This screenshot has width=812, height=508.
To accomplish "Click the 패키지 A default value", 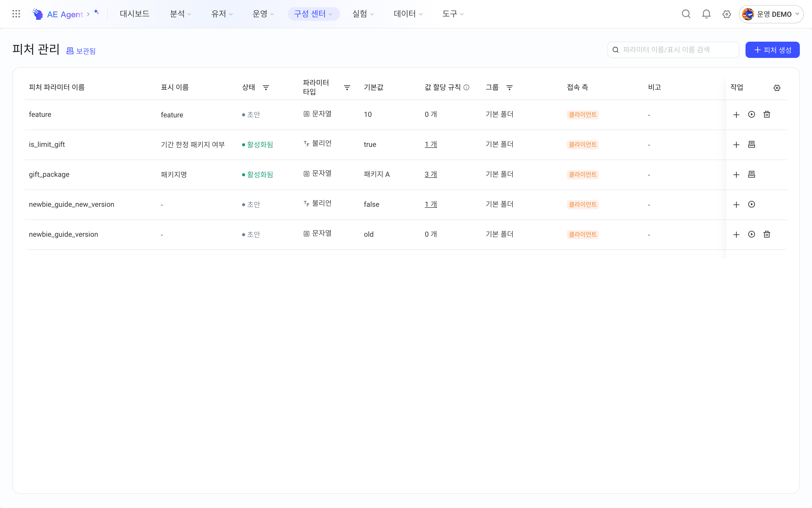I will coord(377,174).
